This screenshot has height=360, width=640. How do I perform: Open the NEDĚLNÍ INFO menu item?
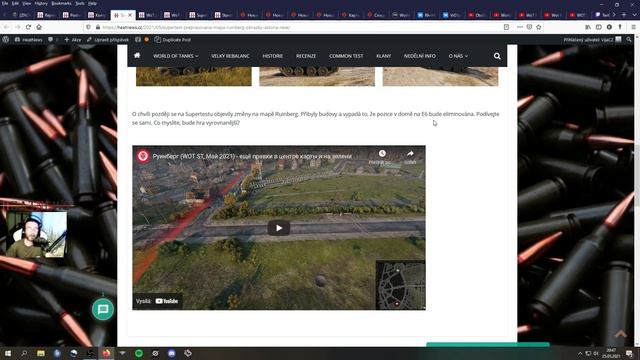[x=420, y=56]
